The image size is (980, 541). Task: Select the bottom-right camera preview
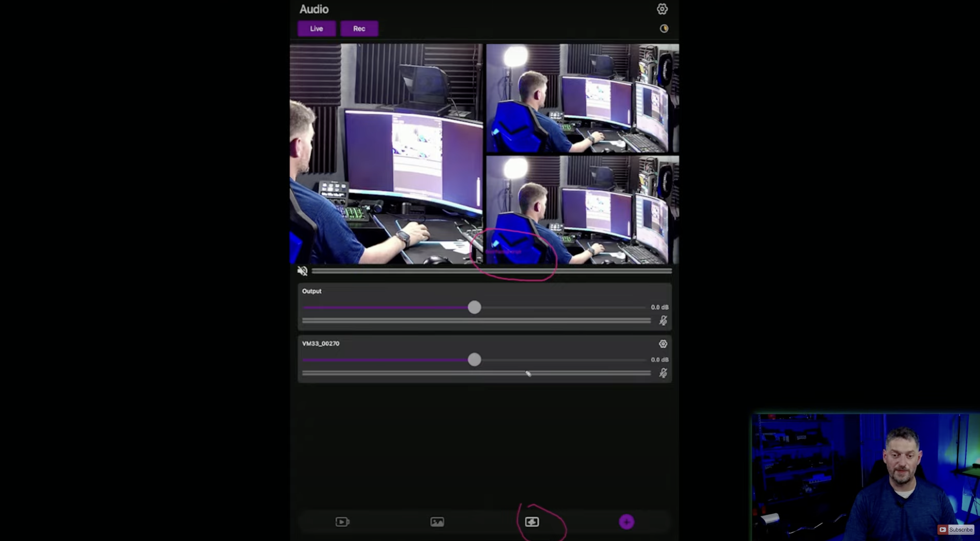[583, 210]
